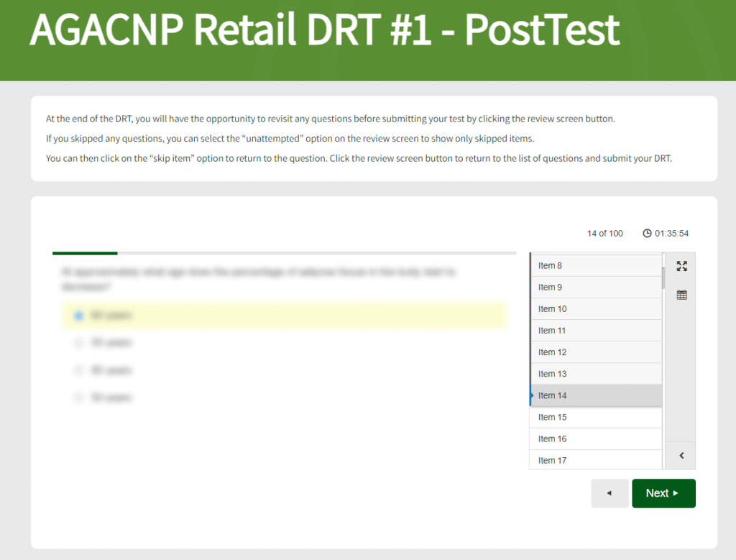736x560 pixels.
Task: Go to Item 15
Action: coord(595,417)
